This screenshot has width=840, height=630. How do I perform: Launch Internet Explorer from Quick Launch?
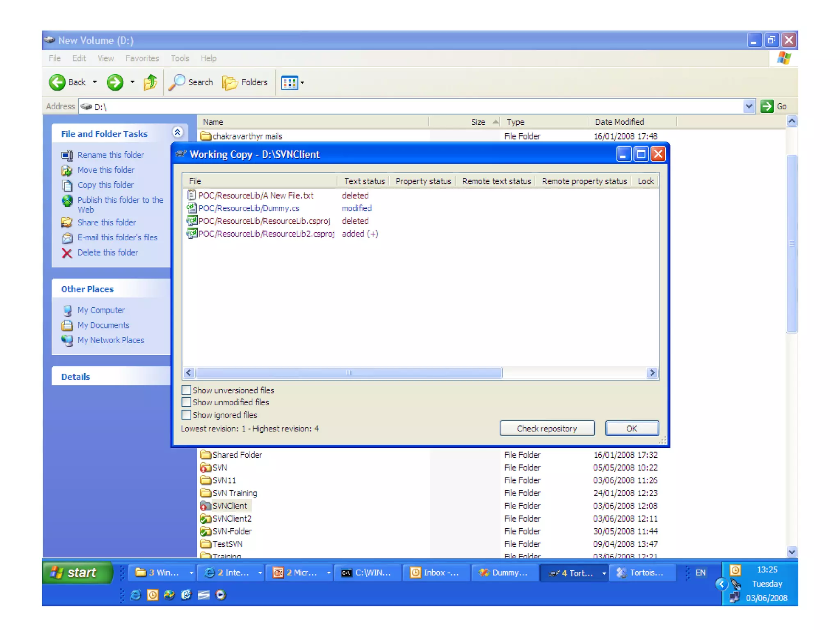click(135, 595)
